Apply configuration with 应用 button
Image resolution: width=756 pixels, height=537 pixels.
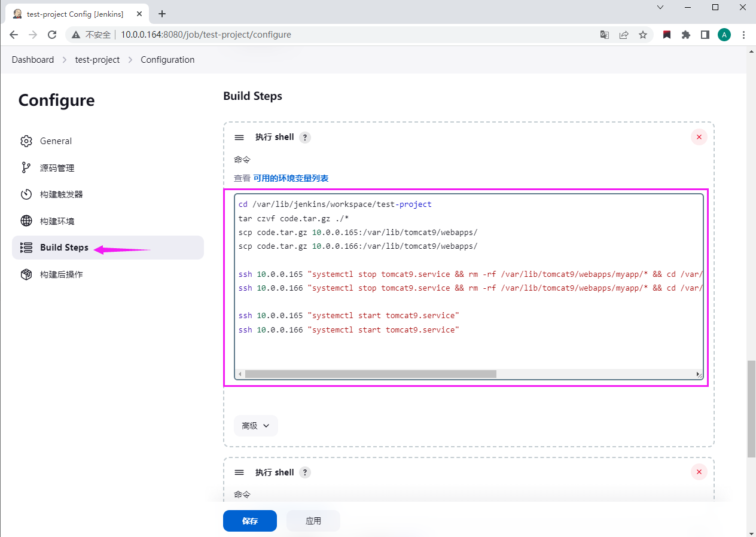pyautogui.click(x=313, y=521)
